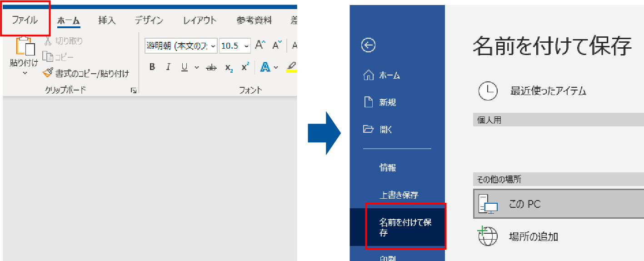The width and height of the screenshot is (644, 261).
Task: Expand the 貼り付け dropdown arrow
Action: point(25,73)
